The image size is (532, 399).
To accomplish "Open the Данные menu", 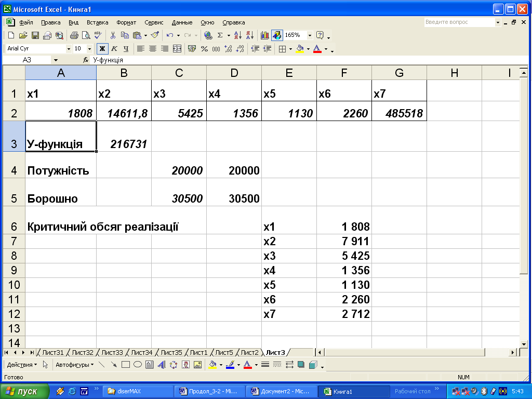I will tap(182, 22).
